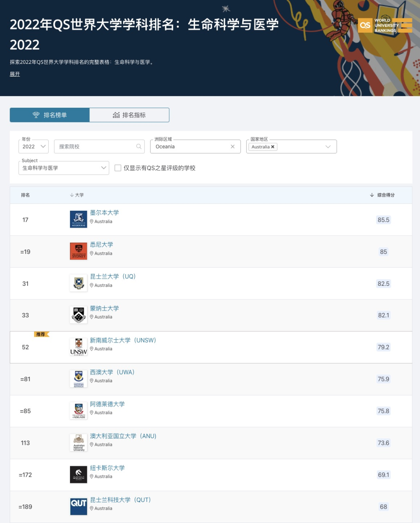The height and width of the screenshot is (523, 420).
Task: Click the Australia location under 墨尔本大学
Action: pos(101,222)
